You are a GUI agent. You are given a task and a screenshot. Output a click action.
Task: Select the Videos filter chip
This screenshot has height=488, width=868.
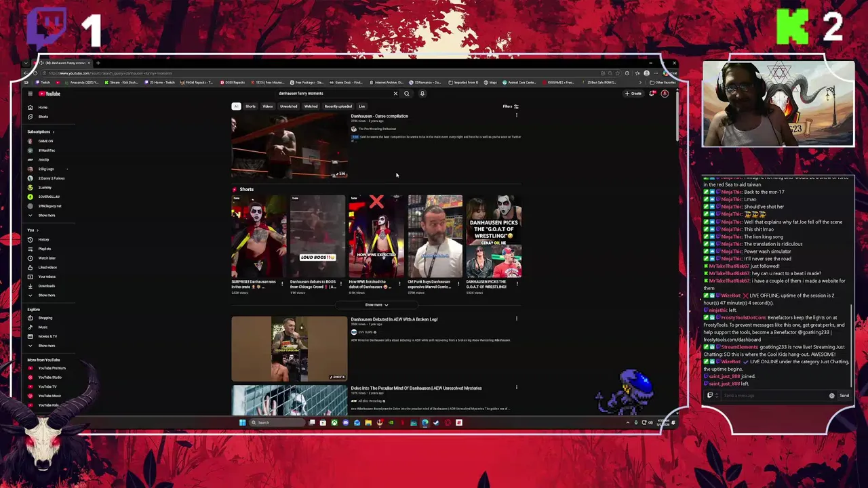click(268, 106)
